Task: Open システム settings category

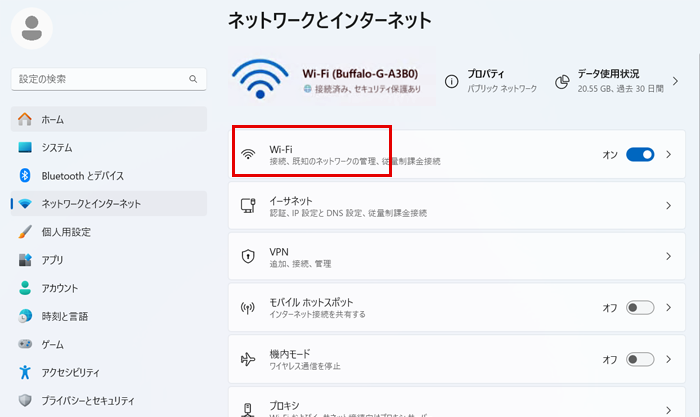Action: point(109,147)
